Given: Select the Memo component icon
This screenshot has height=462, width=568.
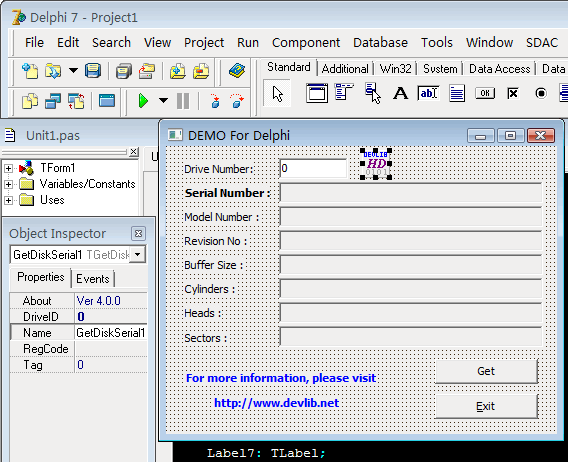Looking at the screenshot, I should pyautogui.click(x=457, y=93).
